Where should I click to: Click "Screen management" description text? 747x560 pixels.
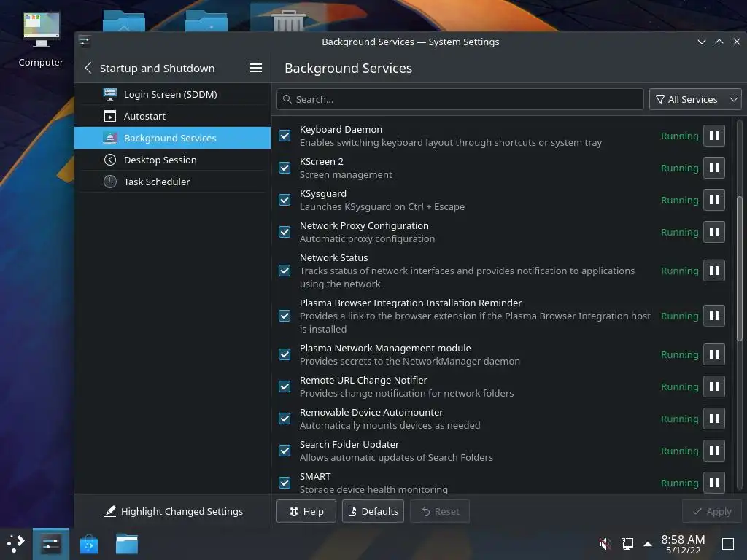click(346, 175)
